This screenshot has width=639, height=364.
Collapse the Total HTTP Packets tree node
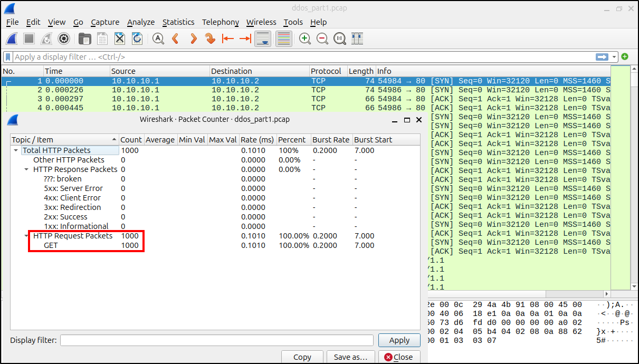(x=16, y=151)
